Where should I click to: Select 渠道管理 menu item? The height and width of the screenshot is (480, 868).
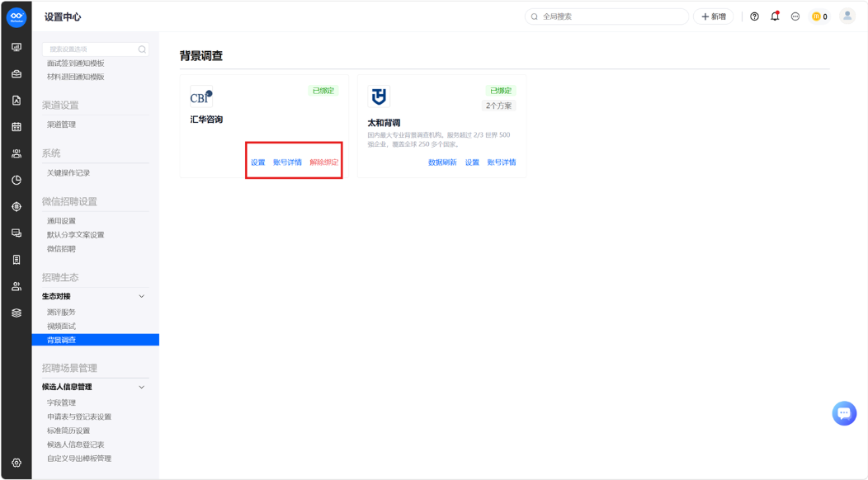61,125
